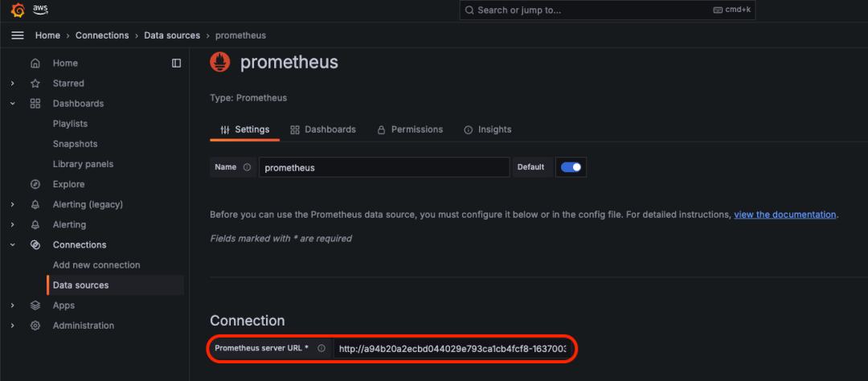Open Add new connection in sidebar
Viewport: 868px width, 381px height.
point(96,265)
